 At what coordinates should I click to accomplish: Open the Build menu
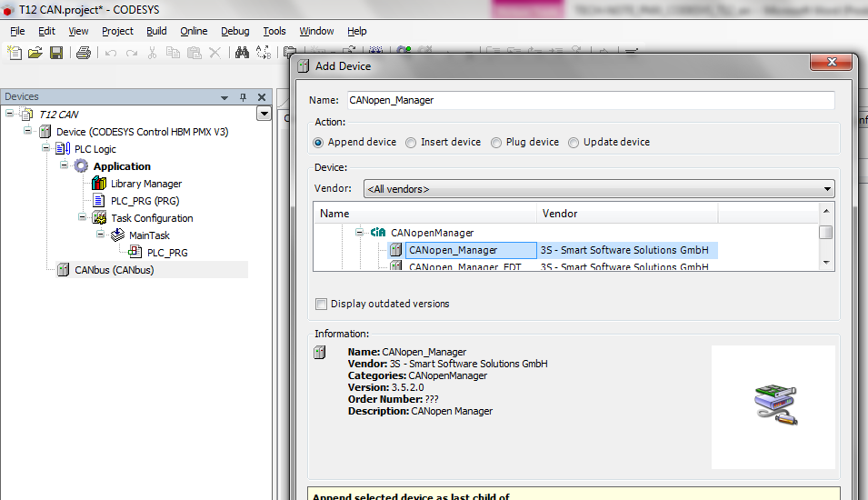156,31
